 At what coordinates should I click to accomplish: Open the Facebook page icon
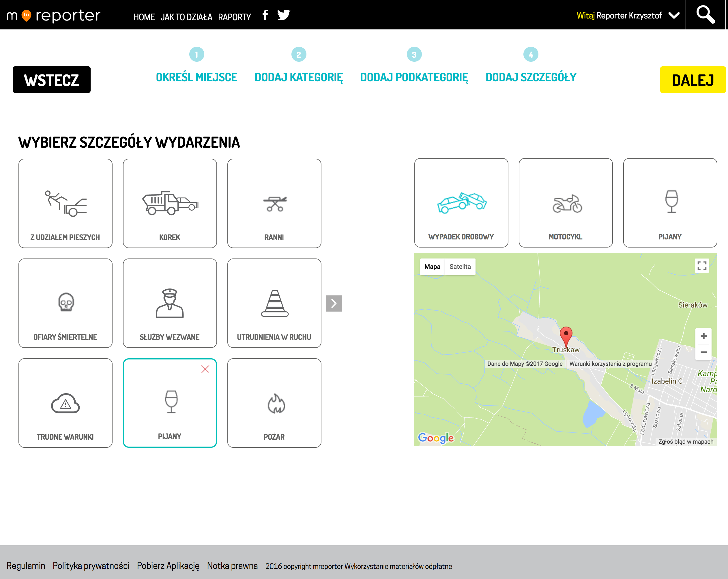point(265,15)
